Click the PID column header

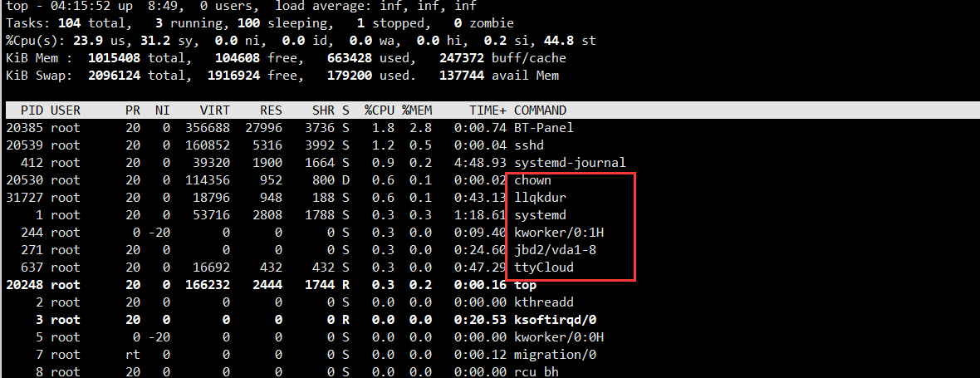(32, 110)
